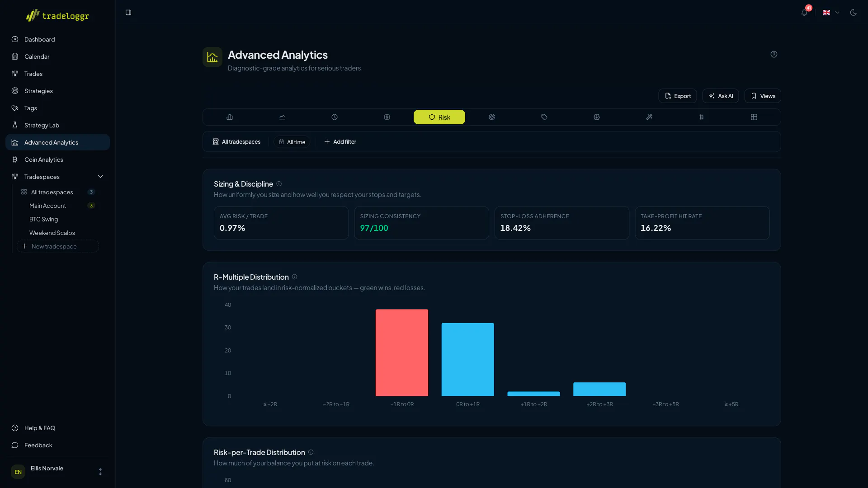This screenshot has width=868, height=488.
Task: Open the All tradespaces filter
Action: (x=236, y=142)
